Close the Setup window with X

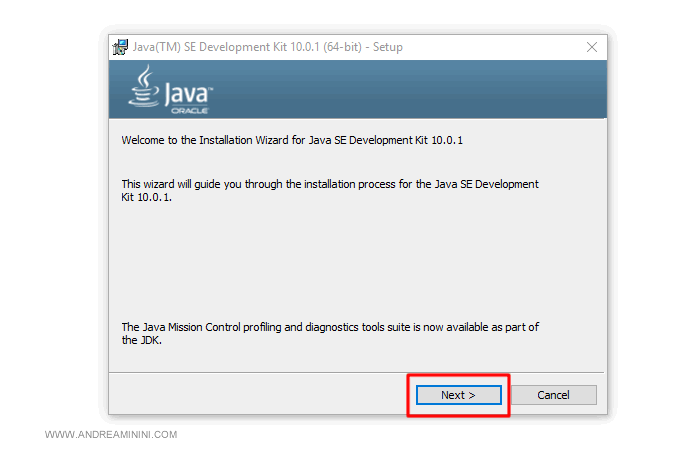pos(592,47)
